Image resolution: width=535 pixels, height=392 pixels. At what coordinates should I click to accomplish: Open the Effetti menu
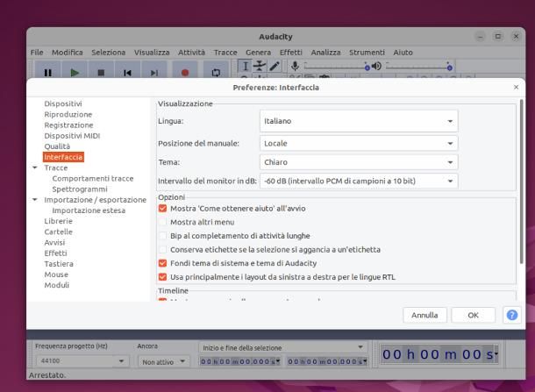tap(290, 53)
